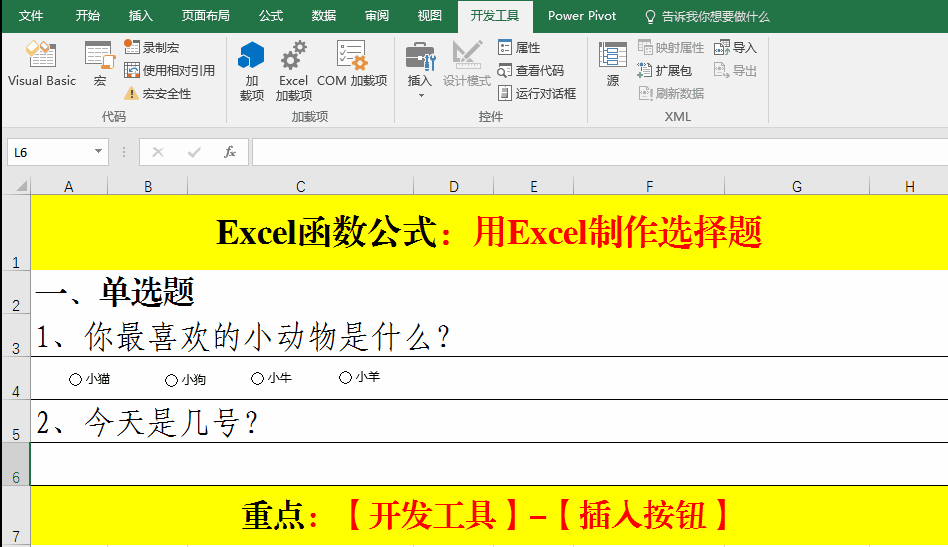
Task: Click 录制宏 record macro
Action: click(152, 47)
